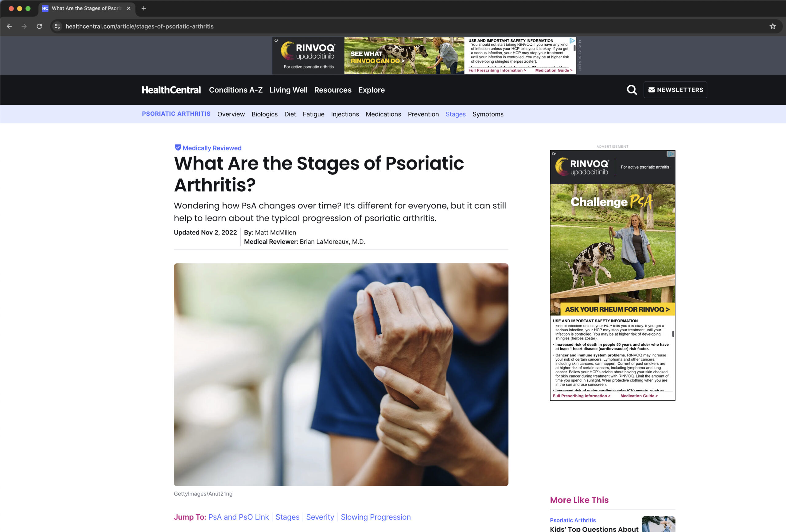Go back to previous page

coord(9,26)
